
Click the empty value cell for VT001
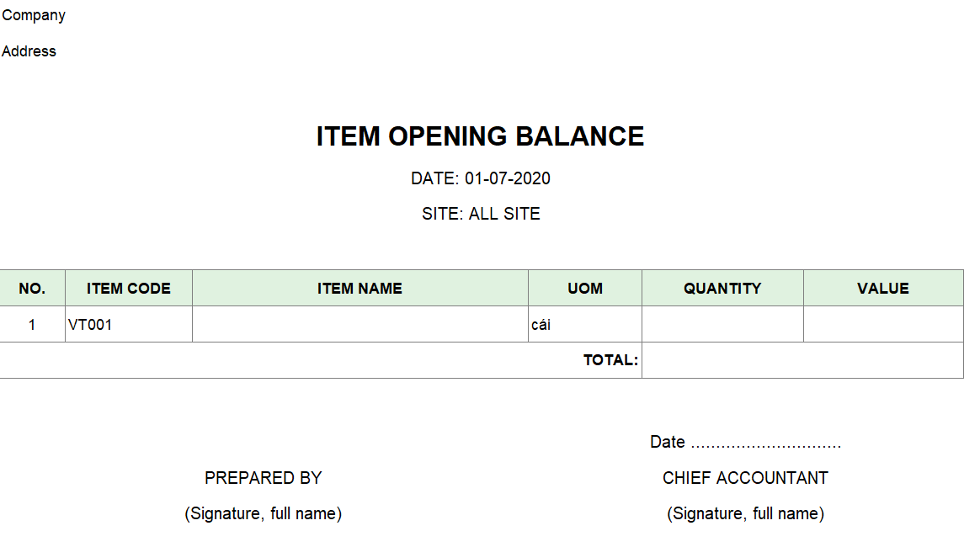tap(882, 325)
